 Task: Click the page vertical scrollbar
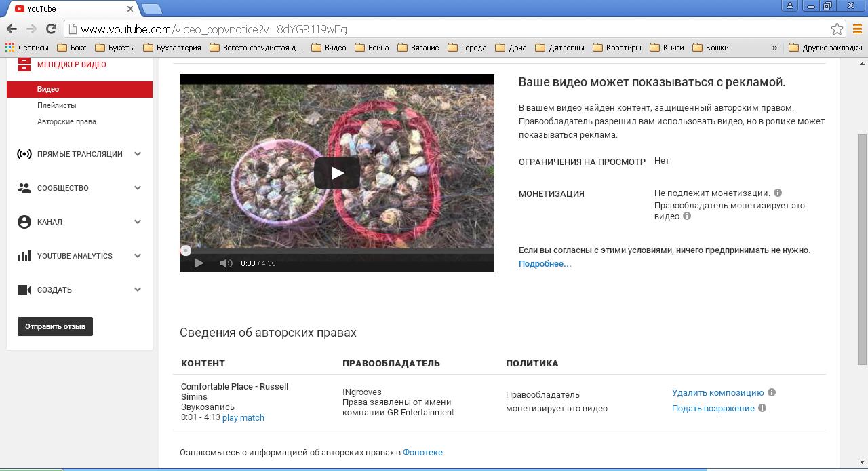pyautogui.click(x=862, y=251)
